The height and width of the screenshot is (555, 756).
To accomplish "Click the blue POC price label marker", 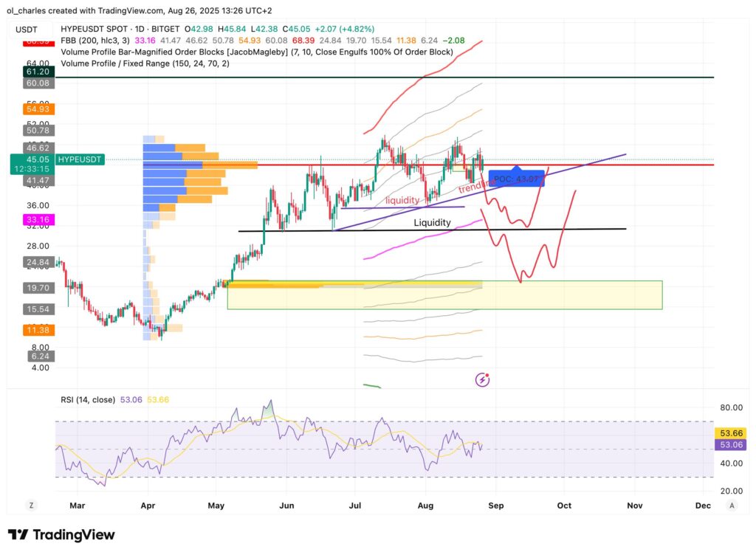I will pos(516,179).
